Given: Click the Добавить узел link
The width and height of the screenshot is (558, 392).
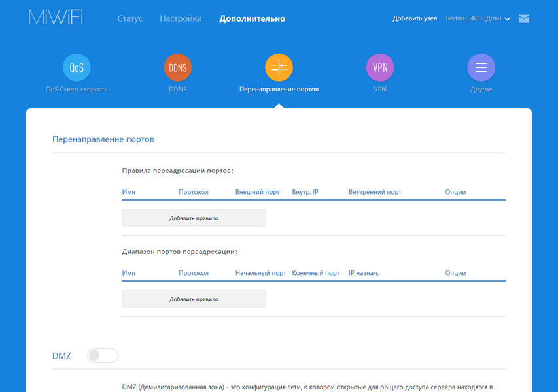Looking at the screenshot, I should tap(415, 18).
